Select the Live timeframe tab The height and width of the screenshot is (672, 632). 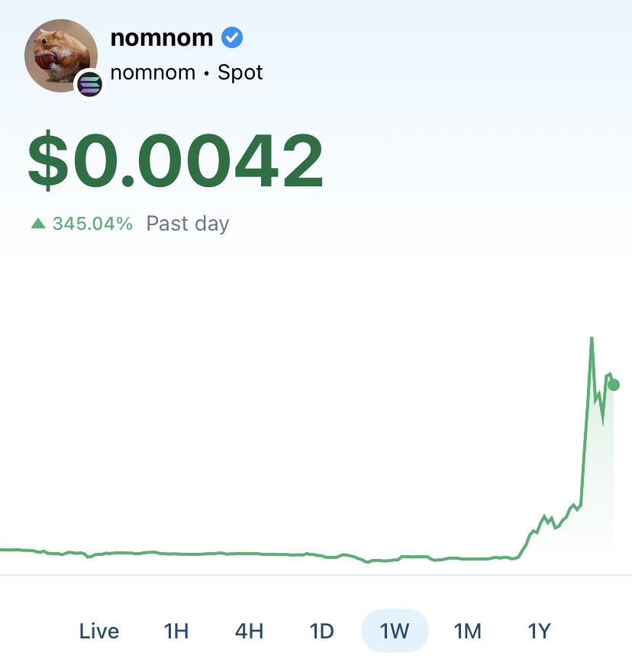(x=99, y=631)
